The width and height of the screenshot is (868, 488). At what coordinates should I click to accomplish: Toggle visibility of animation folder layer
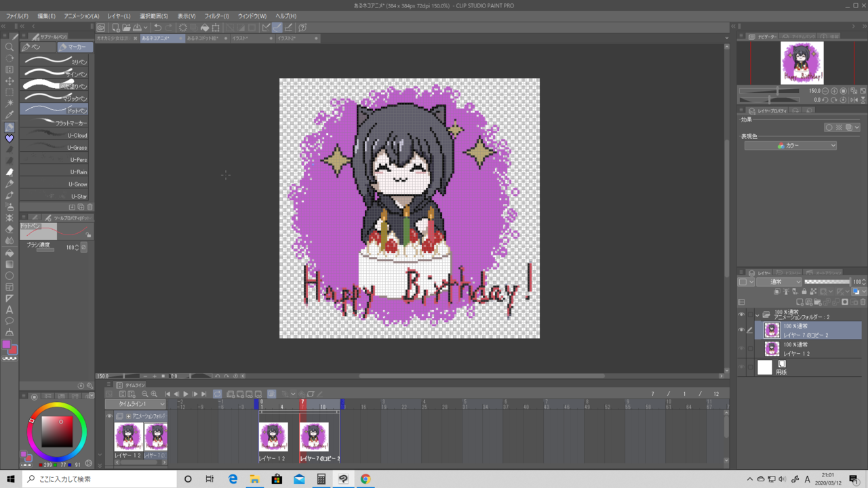click(x=741, y=314)
